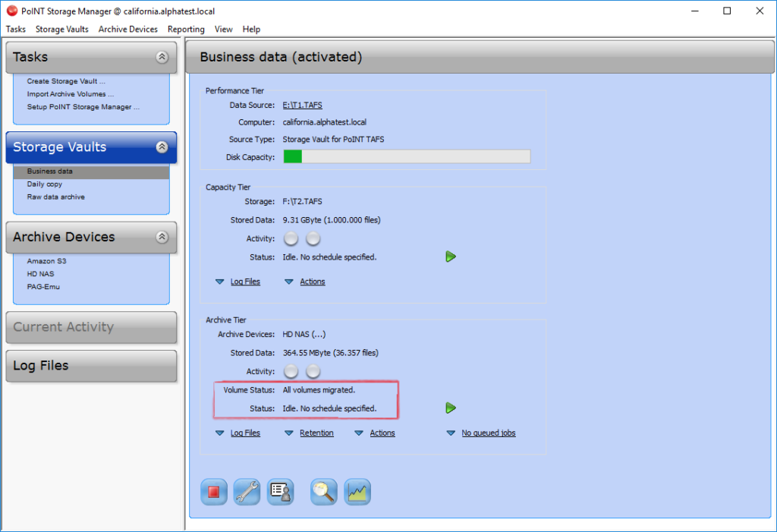This screenshot has height=532, width=777.
Task: Click the user list properties icon
Action: click(281, 492)
